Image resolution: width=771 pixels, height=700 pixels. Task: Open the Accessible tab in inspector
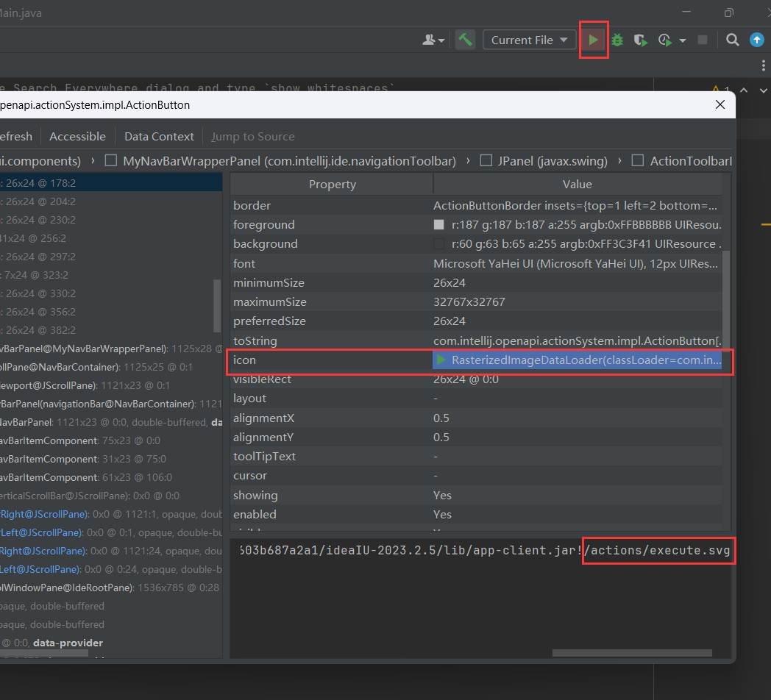(77, 136)
